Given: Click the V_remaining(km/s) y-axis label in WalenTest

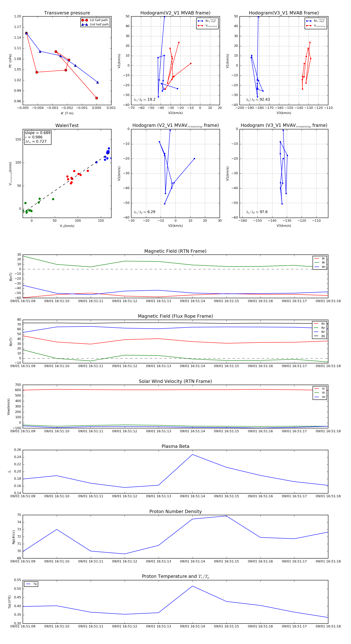Looking at the screenshot, I should [10, 173].
